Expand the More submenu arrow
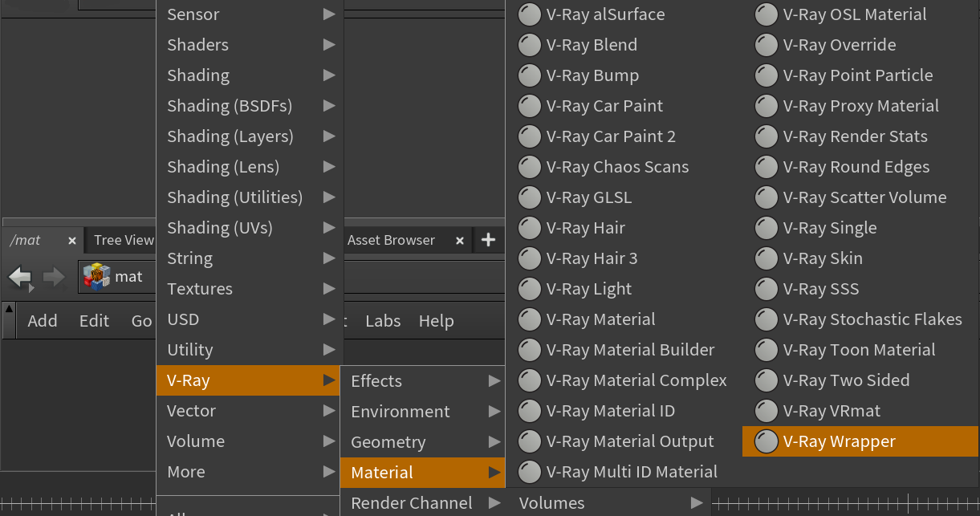980x516 pixels. (329, 472)
